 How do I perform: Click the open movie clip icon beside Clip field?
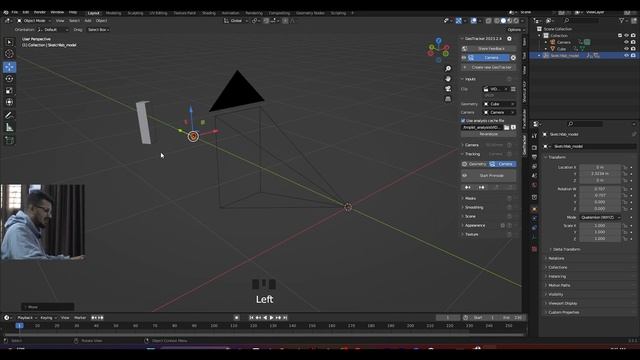click(x=513, y=89)
